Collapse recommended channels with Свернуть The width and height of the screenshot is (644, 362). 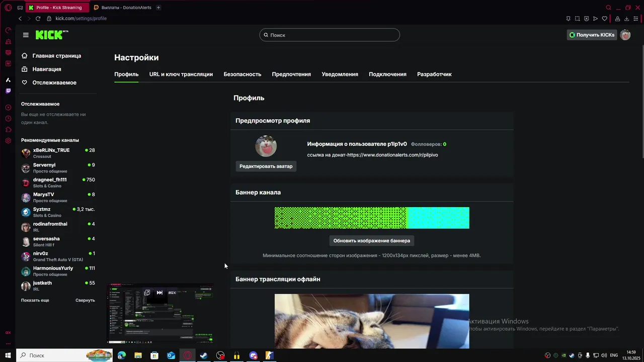pyautogui.click(x=85, y=300)
